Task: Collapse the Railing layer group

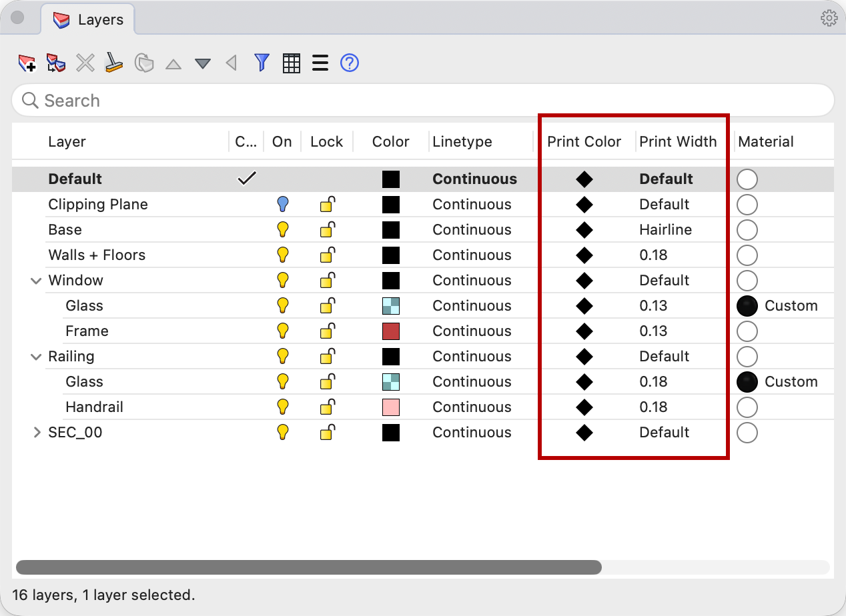Action: 36,357
